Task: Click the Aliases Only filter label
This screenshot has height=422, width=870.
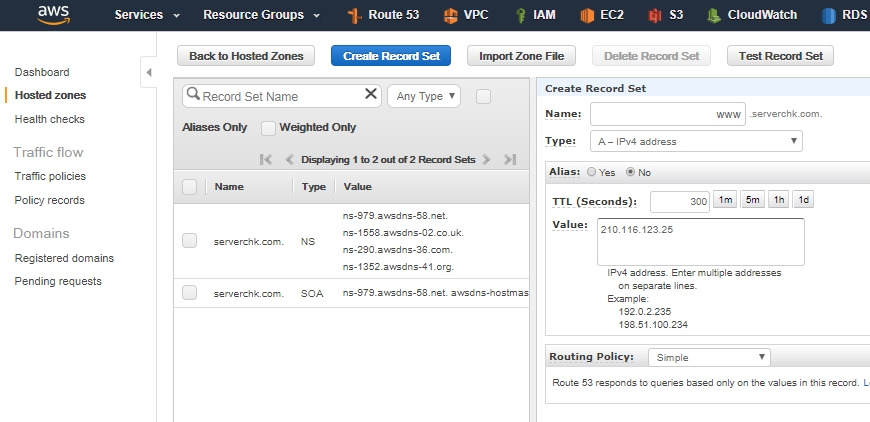Action: [214, 128]
